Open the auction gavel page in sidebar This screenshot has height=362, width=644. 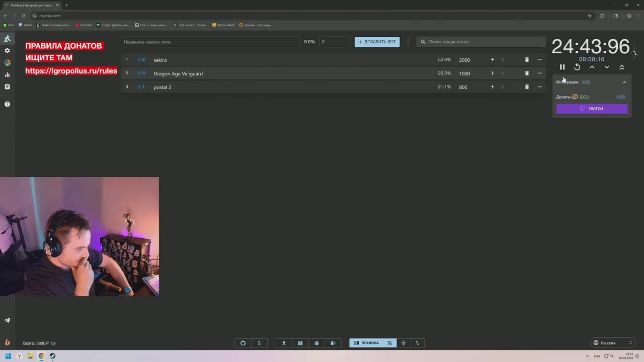tap(7, 39)
